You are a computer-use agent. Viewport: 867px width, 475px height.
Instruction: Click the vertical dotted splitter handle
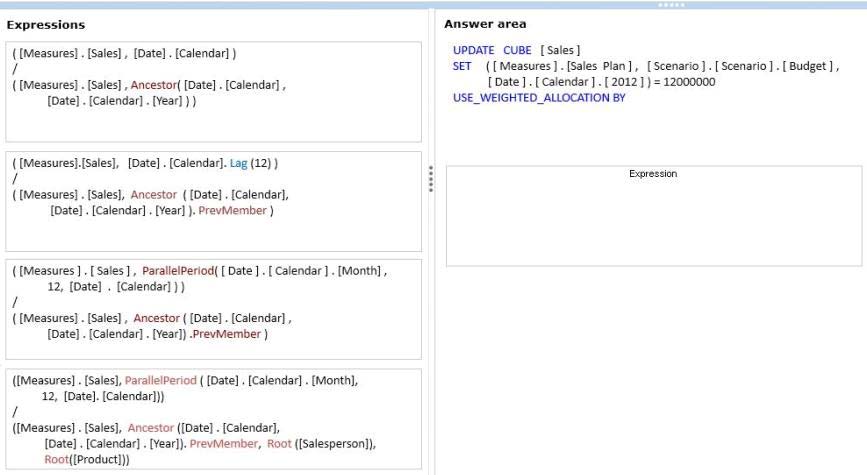pos(431,179)
